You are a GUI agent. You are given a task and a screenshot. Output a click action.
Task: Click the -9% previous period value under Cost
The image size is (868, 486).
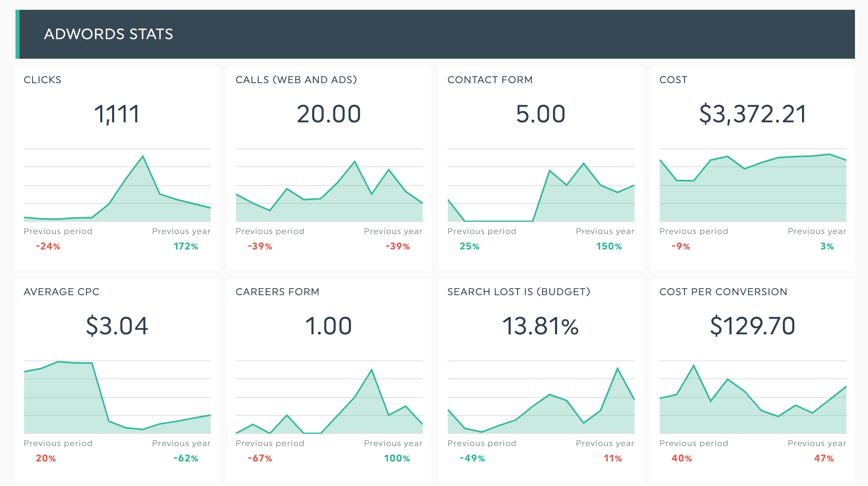coord(681,246)
